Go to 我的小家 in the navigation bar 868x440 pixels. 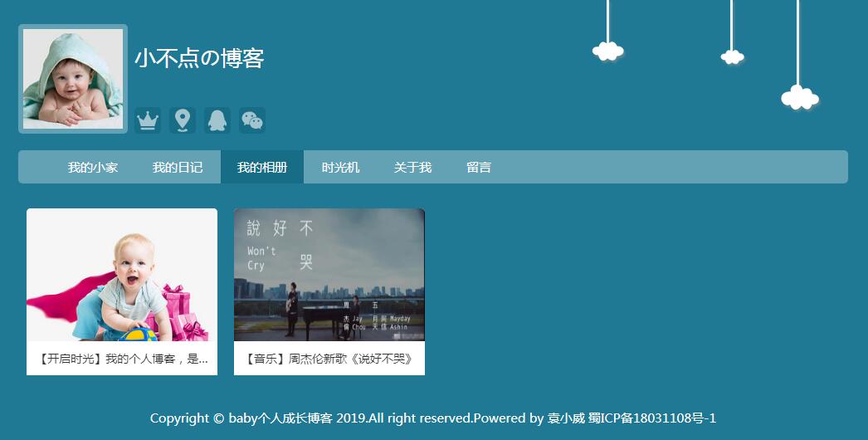coord(93,167)
